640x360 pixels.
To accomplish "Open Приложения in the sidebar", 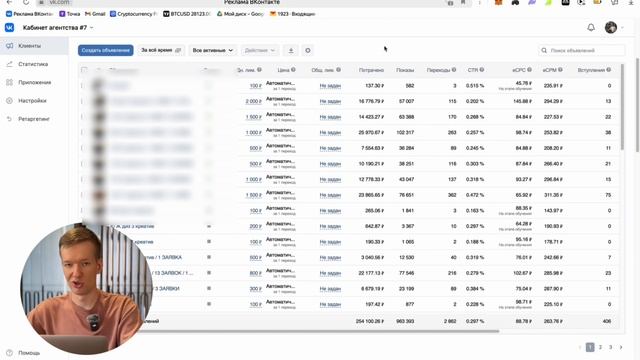I will coord(34,82).
